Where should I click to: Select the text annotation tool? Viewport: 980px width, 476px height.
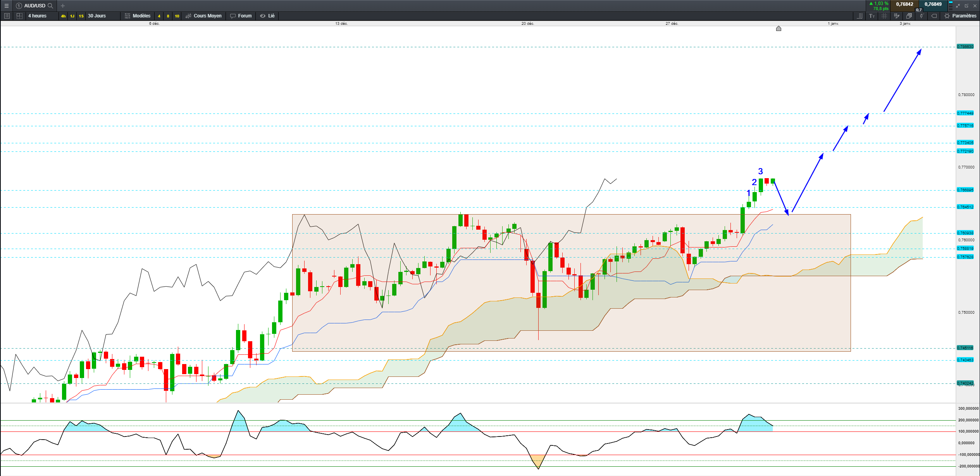(872, 16)
